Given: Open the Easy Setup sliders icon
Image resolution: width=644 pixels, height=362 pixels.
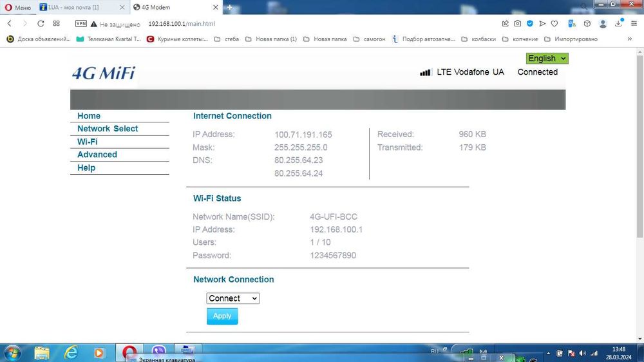Looking at the screenshot, I should tap(634, 24).
